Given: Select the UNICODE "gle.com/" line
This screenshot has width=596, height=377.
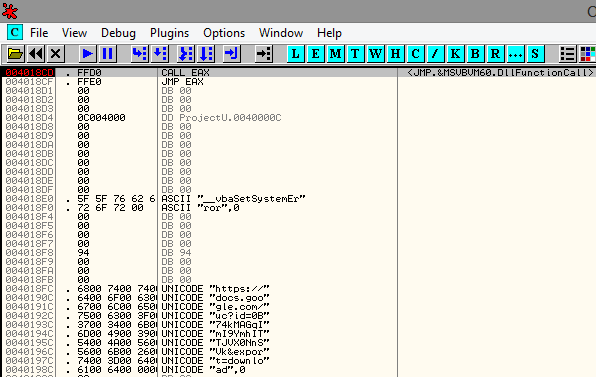Looking at the screenshot, I should [x=216, y=307].
